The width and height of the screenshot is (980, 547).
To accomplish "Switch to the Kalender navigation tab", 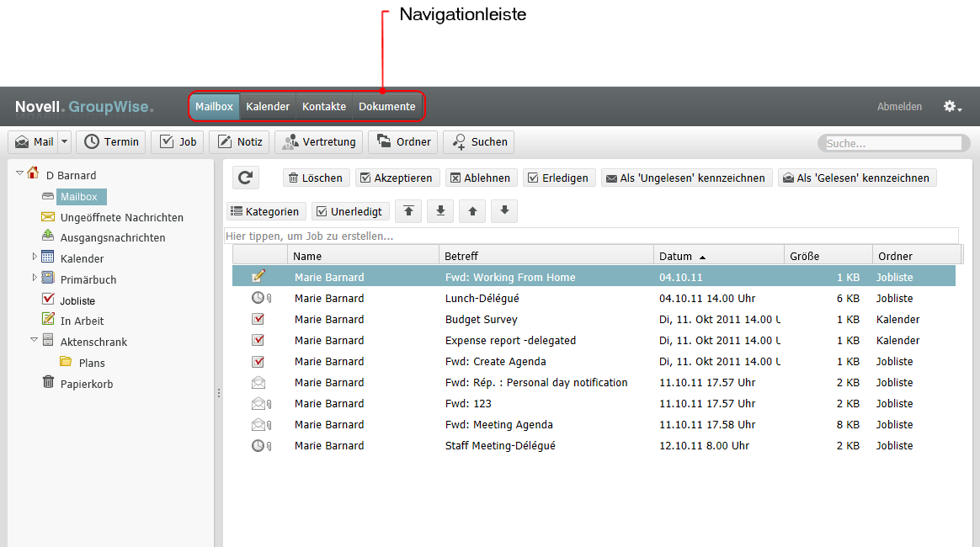I will [x=268, y=106].
